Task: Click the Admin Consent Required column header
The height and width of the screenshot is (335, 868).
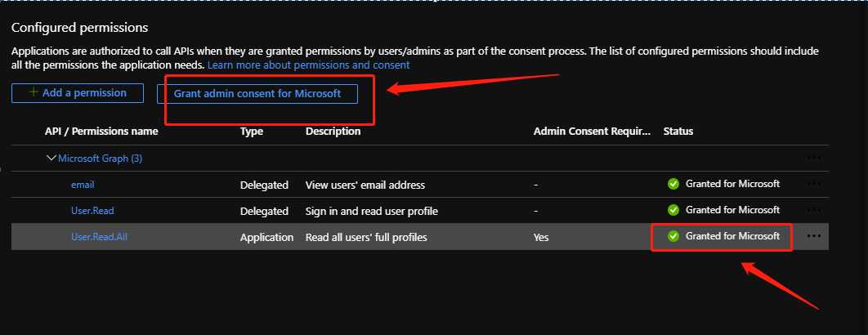Action: [x=592, y=132]
